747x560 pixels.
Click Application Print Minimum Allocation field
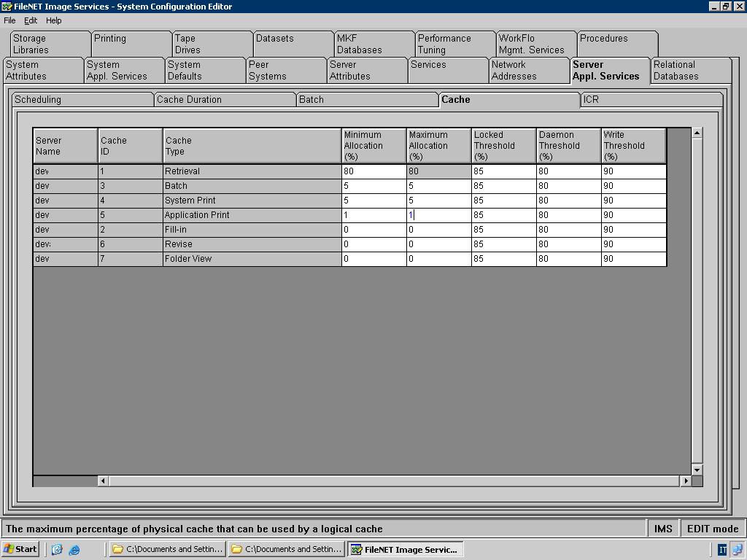(x=374, y=215)
